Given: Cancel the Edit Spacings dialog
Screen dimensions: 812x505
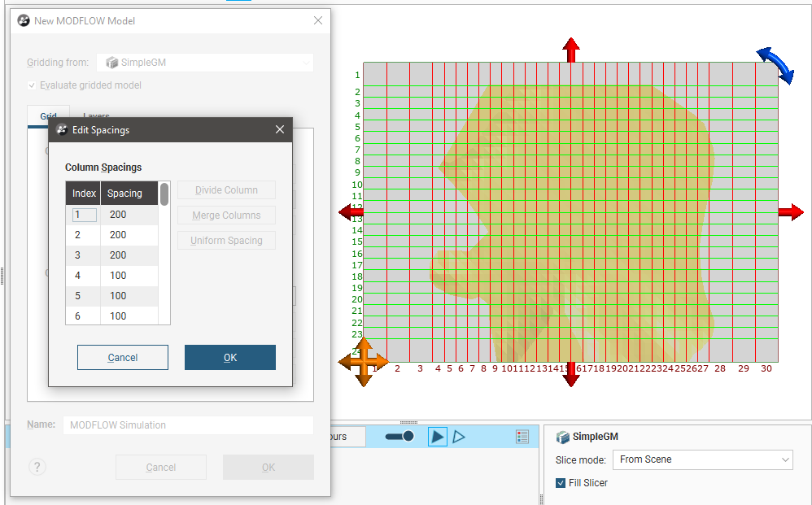Looking at the screenshot, I should (x=123, y=358).
